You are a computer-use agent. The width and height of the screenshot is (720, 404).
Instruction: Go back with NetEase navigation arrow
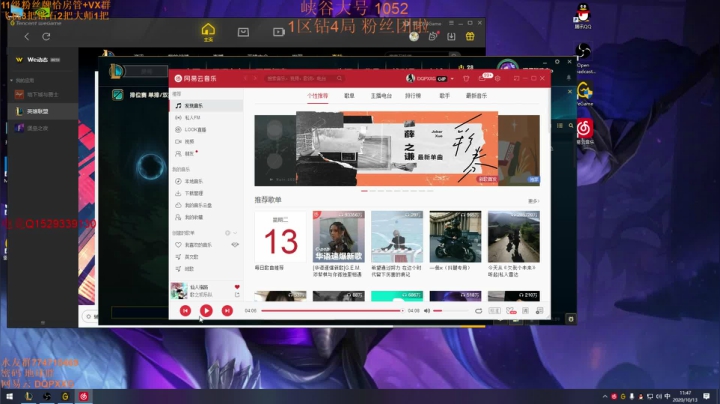[245, 79]
